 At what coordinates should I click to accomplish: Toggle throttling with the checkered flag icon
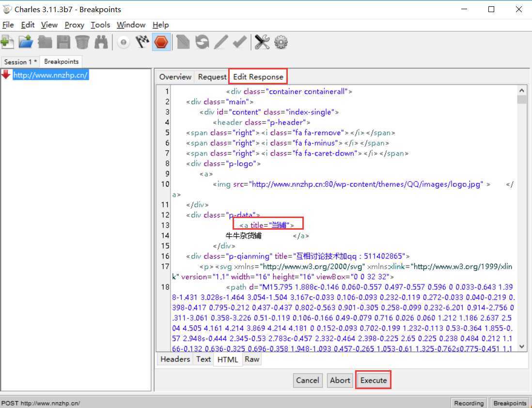click(x=142, y=43)
